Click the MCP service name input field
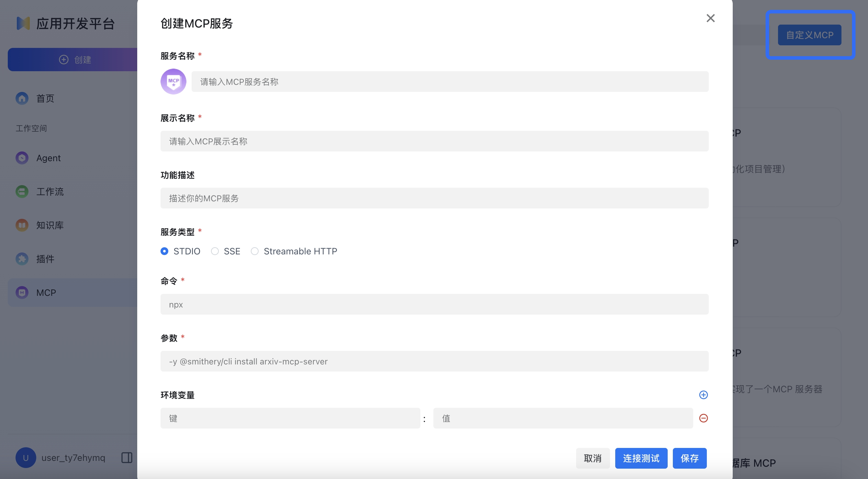 (x=450, y=81)
